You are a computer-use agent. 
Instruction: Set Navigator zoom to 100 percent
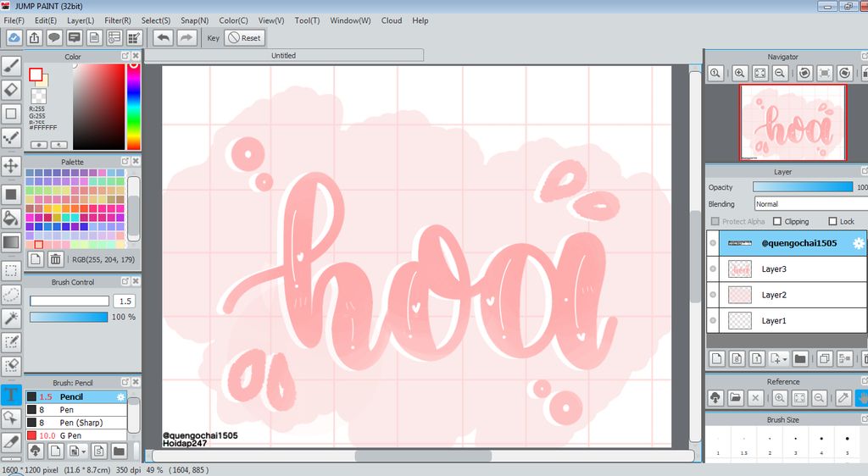click(x=715, y=73)
